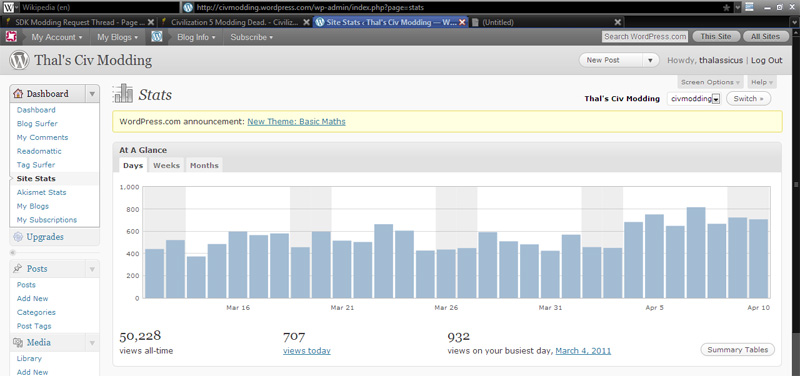Click the red icon left of My Account
Screen dimensions: 800x376
(11, 37)
